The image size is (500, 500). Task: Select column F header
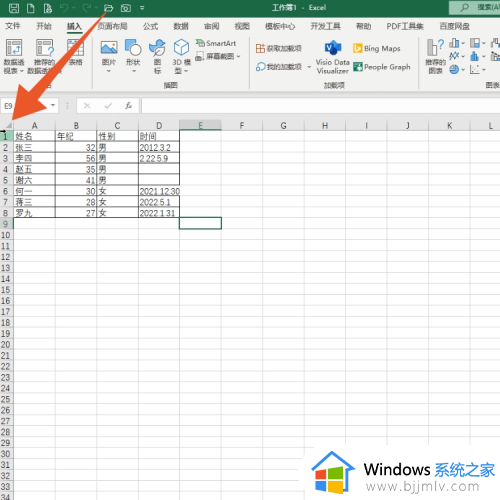tap(242, 126)
